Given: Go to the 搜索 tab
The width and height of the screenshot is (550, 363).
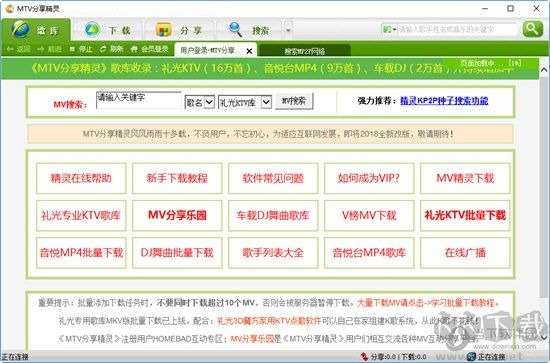Looking at the screenshot, I should pos(249,30).
